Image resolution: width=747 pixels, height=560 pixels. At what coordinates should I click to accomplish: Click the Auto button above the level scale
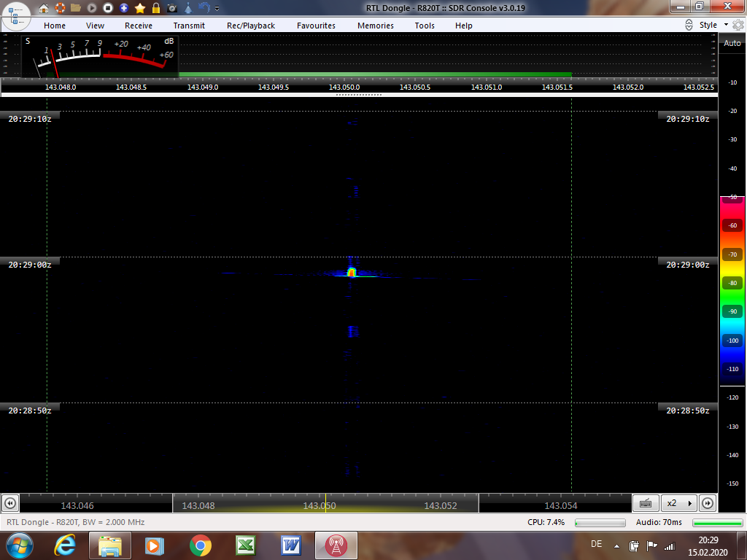[732, 43]
